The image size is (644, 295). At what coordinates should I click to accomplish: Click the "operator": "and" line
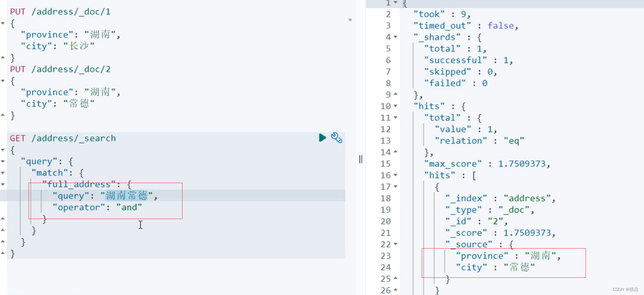97,207
